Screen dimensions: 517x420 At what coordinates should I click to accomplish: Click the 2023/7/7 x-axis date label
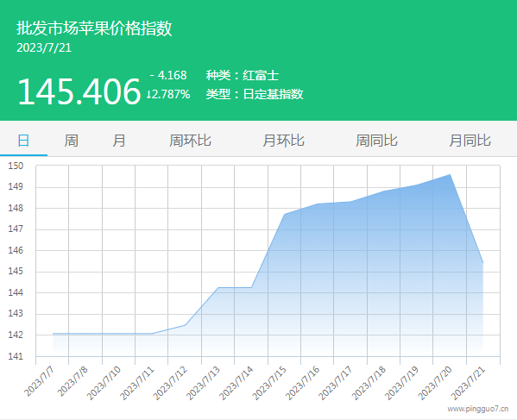click(39, 381)
